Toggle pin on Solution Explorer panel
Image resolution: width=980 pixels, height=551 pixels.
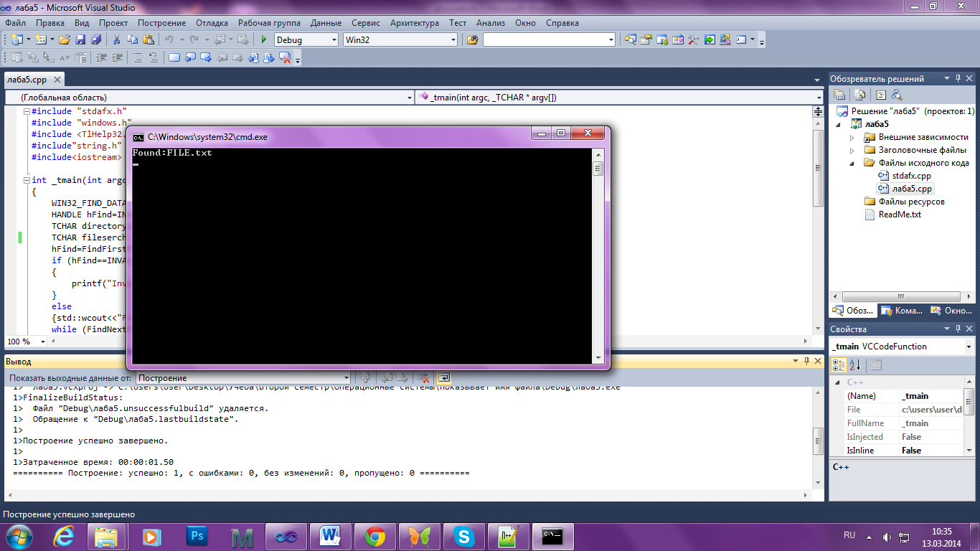(958, 78)
